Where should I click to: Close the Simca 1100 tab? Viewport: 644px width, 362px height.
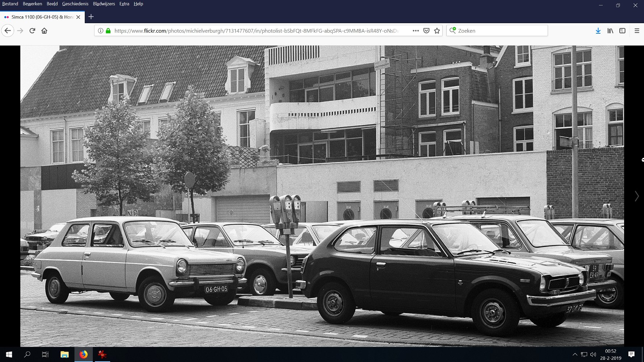[x=78, y=17]
